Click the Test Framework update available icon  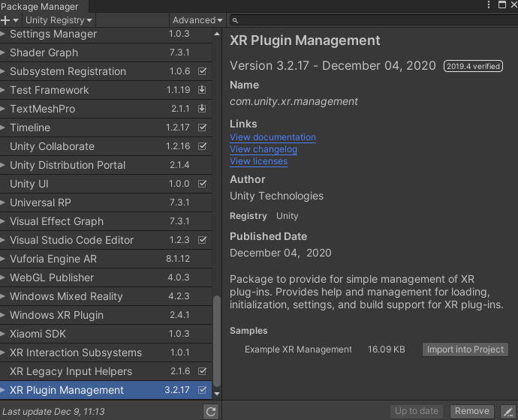(x=202, y=90)
